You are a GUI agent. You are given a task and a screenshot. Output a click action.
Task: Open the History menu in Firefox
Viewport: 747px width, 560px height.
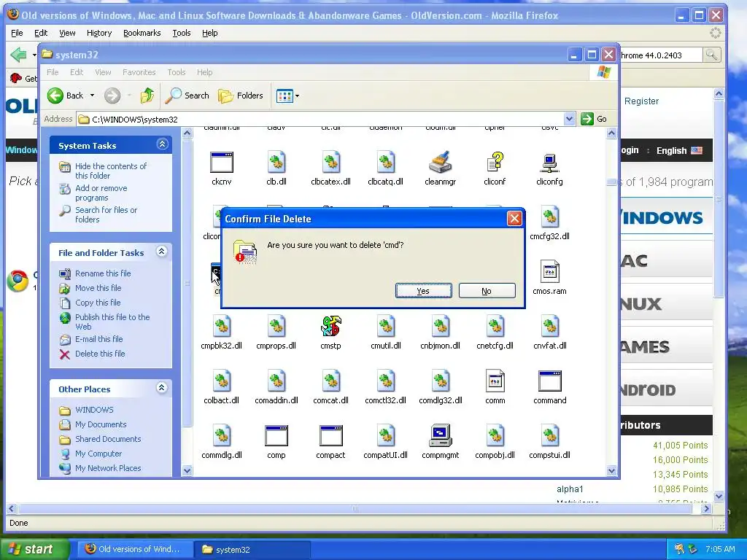[99, 33]
